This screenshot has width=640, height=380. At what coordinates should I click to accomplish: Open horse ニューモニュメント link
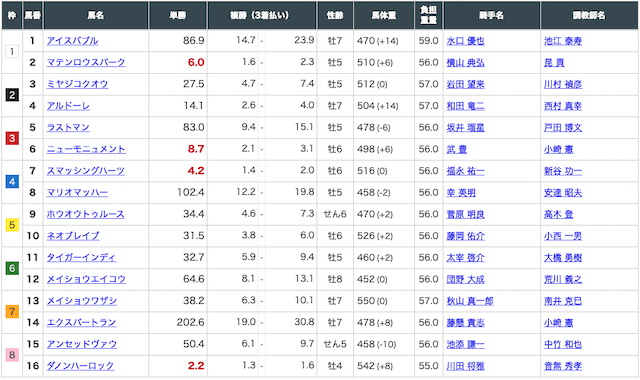click(86, 149)
